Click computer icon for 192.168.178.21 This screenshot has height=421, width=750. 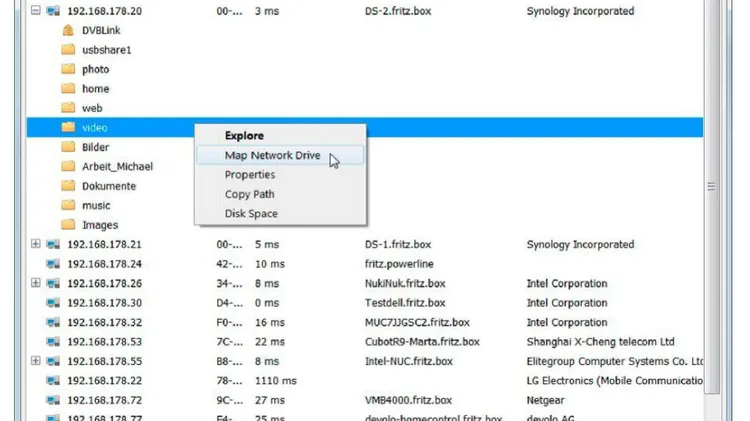[53, 244]
